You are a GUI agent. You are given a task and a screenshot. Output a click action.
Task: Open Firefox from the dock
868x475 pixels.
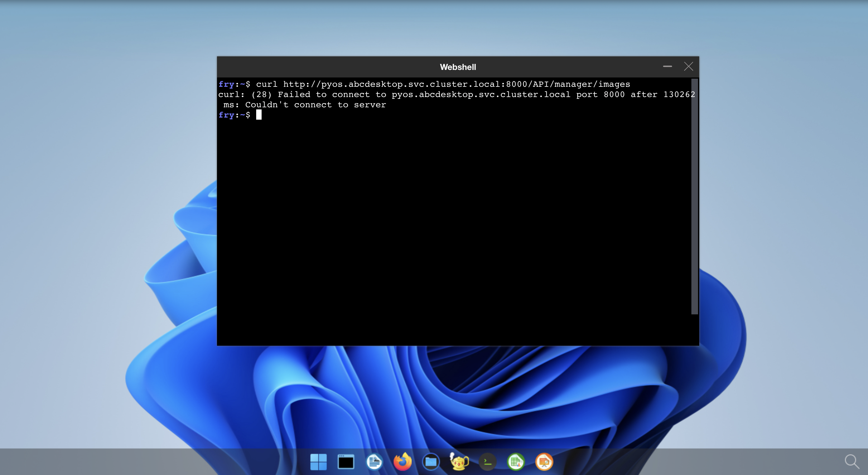point(403,461)
